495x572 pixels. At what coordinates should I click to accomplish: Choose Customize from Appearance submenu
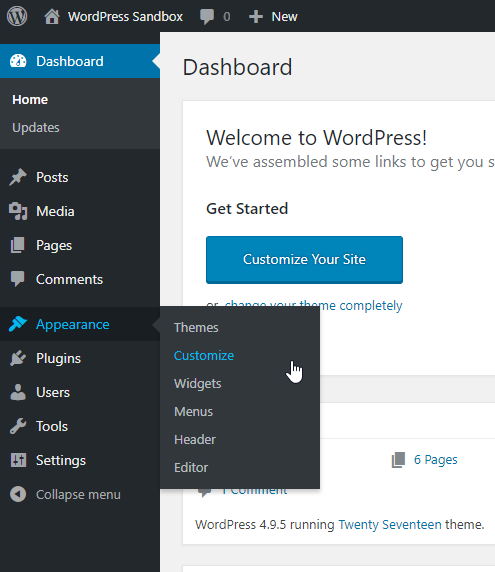(204, 356)
